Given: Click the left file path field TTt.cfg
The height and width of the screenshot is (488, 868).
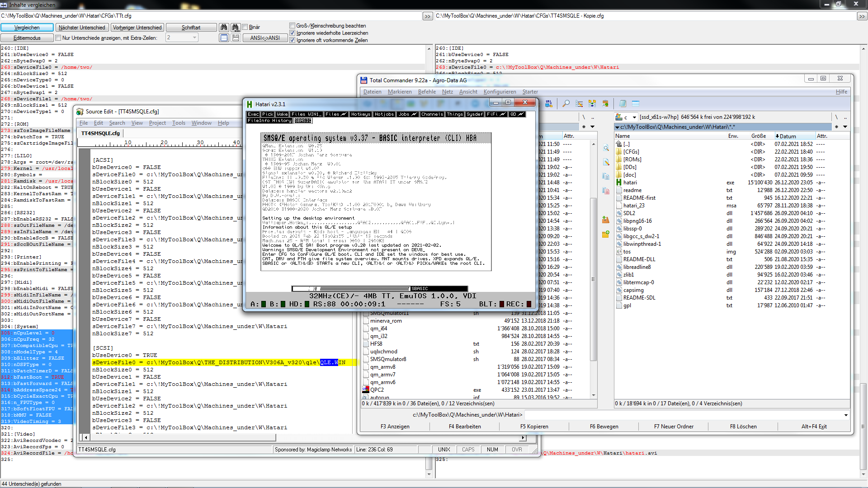Looking at the screenshot, I should (x=211, y=16).
